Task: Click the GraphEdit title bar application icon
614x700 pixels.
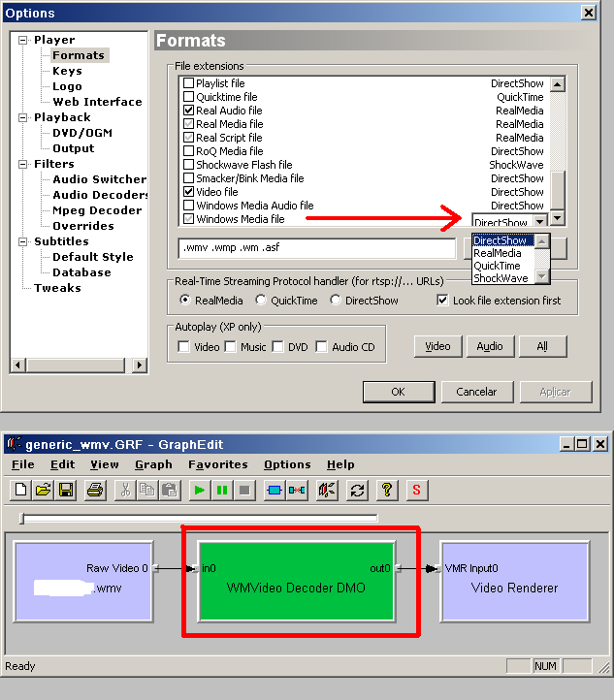Action: (x=13, y=444)
